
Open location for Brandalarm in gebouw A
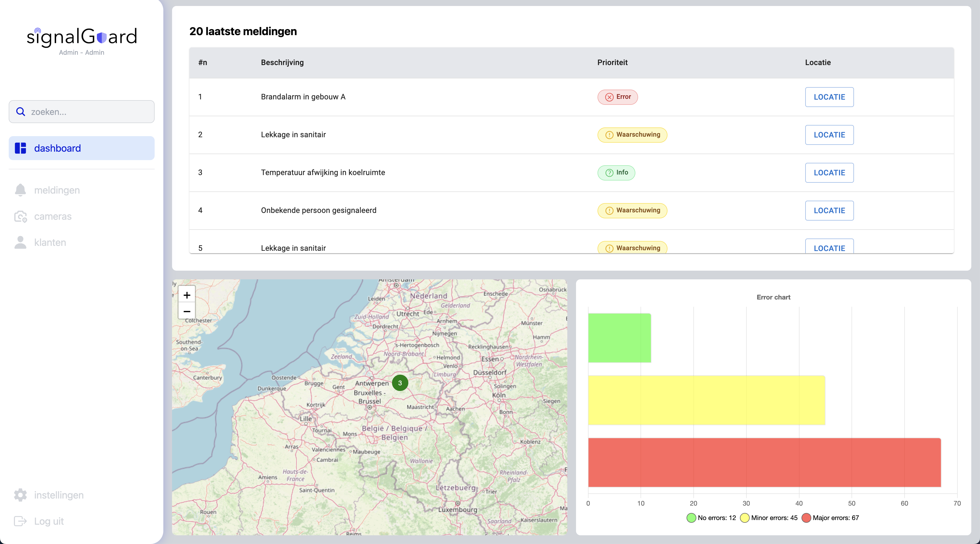[829, 97]
